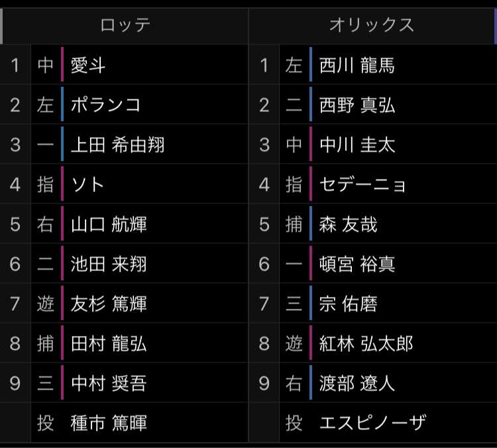Click 中川 圭太 center fielder row

pos(372,144)
